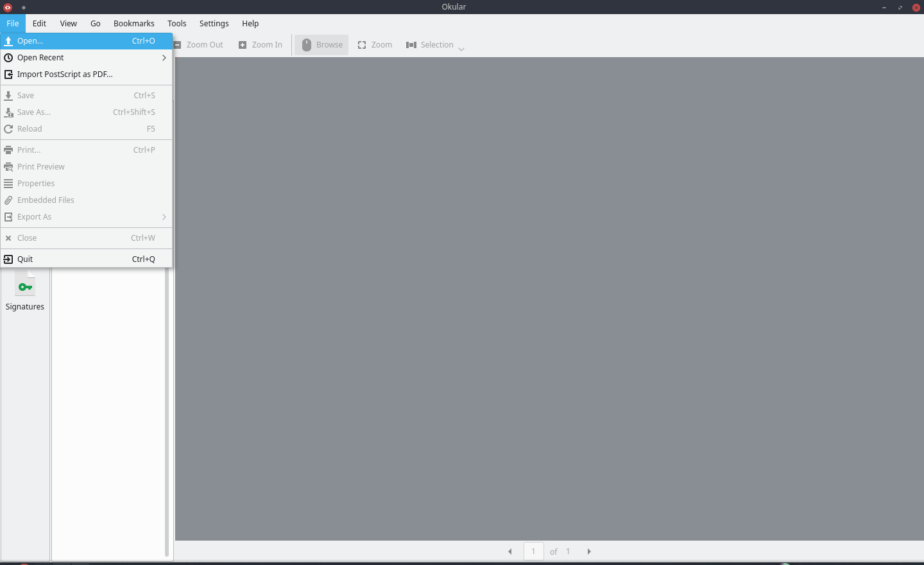This screenshot has height=565, width=924.
Task: Go to previous page using left arrow
Action: coord(510,552)
